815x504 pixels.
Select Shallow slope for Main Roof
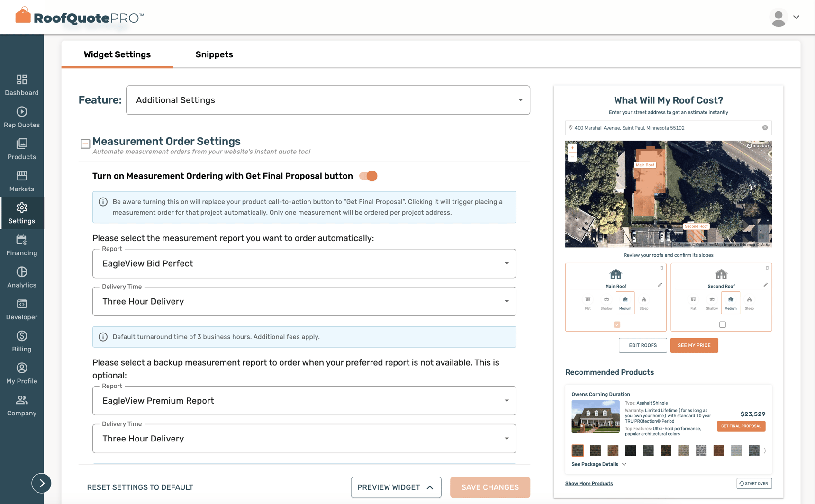pos(607,303)
